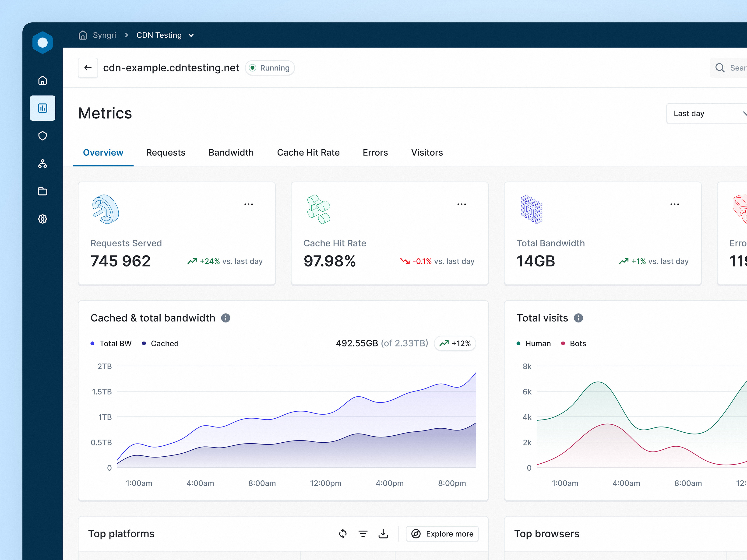Open the network topology icon in sidebar
The image size is (747, 560).
pyautogui.click(x=42, y=164)
